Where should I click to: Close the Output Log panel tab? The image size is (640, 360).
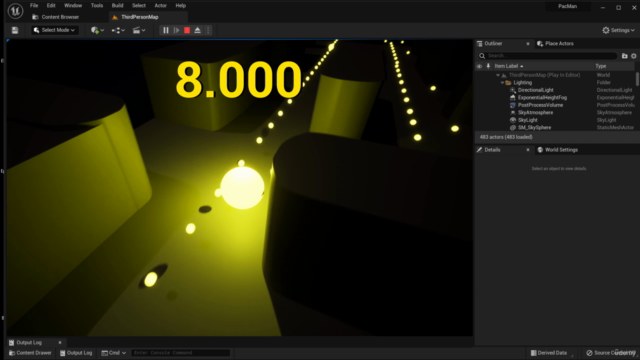tap(60, 342)
